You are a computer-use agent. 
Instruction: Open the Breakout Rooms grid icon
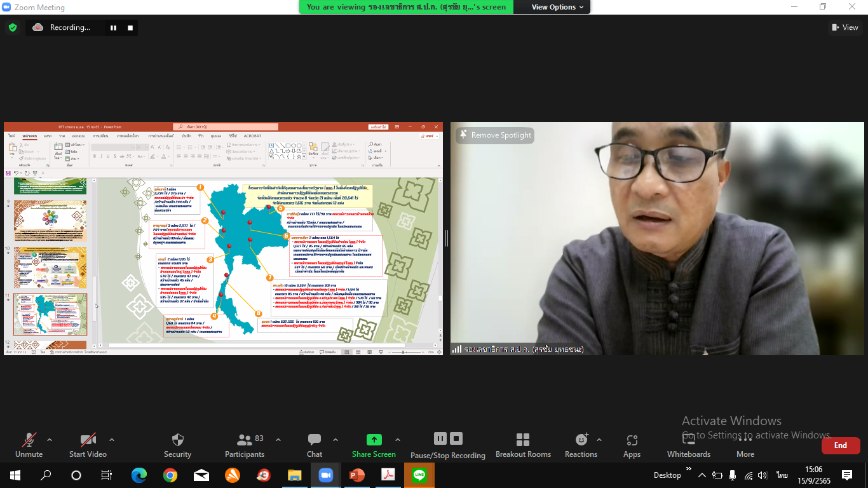(x=523, y=440)
